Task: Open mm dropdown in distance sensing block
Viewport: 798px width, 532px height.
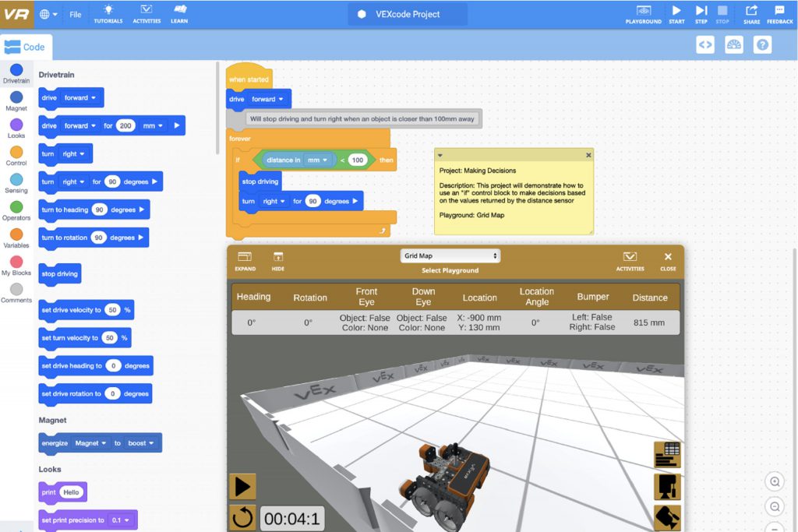Action: pyautogui.click(x=317, y=160)
